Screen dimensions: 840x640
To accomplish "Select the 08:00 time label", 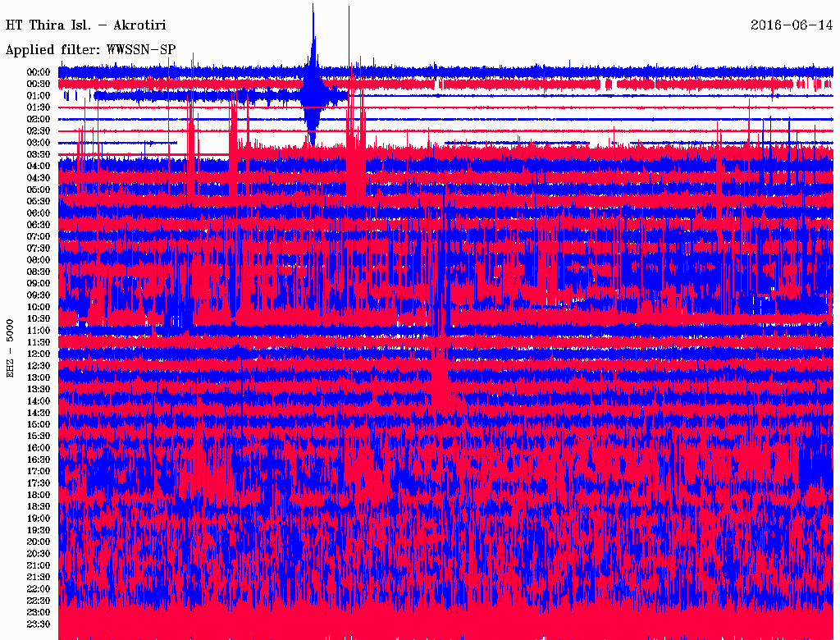I will click(39, 260).
